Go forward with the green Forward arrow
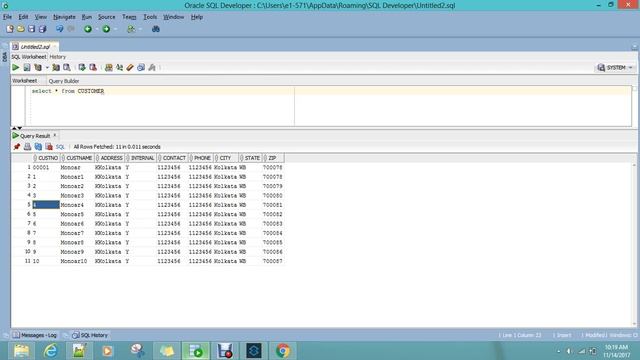Viewport: 640px width, 360px height. coord(106,29)
